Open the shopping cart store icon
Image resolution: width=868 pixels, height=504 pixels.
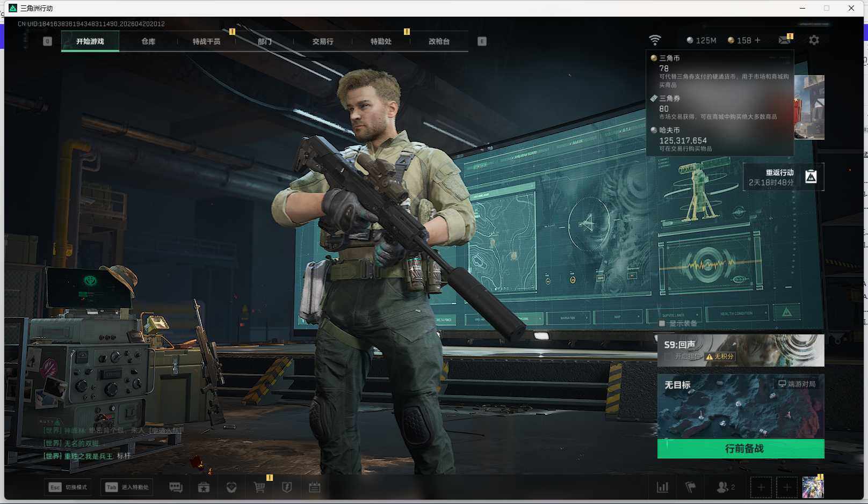pos(259,487)
